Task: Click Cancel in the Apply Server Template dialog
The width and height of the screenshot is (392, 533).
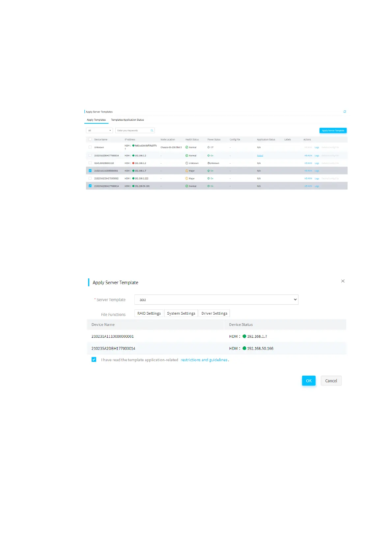Action: pyautogui.click(x=331, y=381)
